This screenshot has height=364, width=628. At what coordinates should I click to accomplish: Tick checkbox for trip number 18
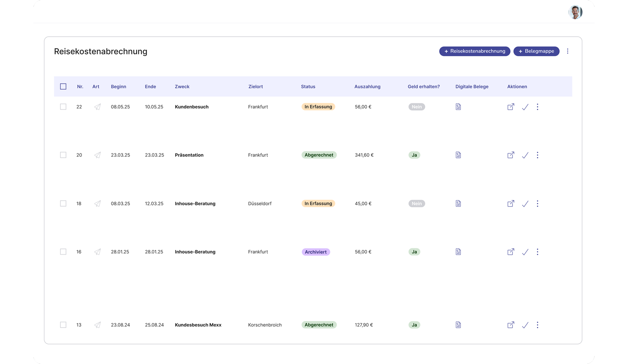click(x=63, y=203)
